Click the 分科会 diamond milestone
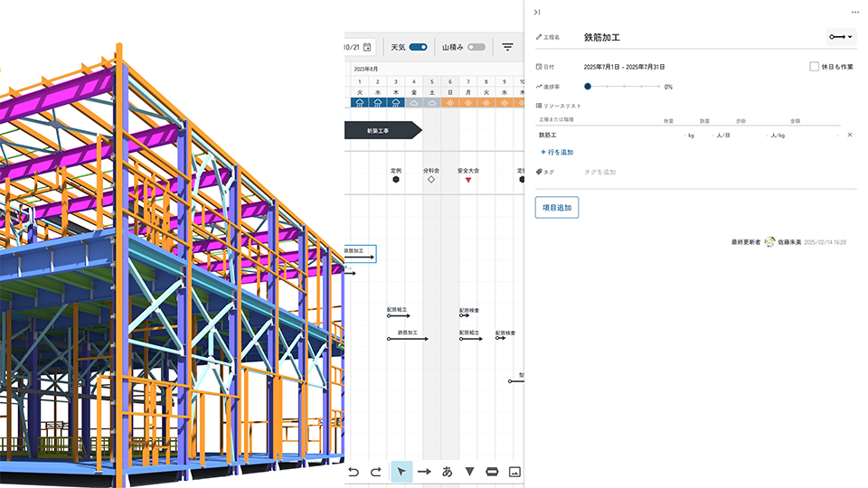The width and height of the screenshot is (868, 488). 431,179
